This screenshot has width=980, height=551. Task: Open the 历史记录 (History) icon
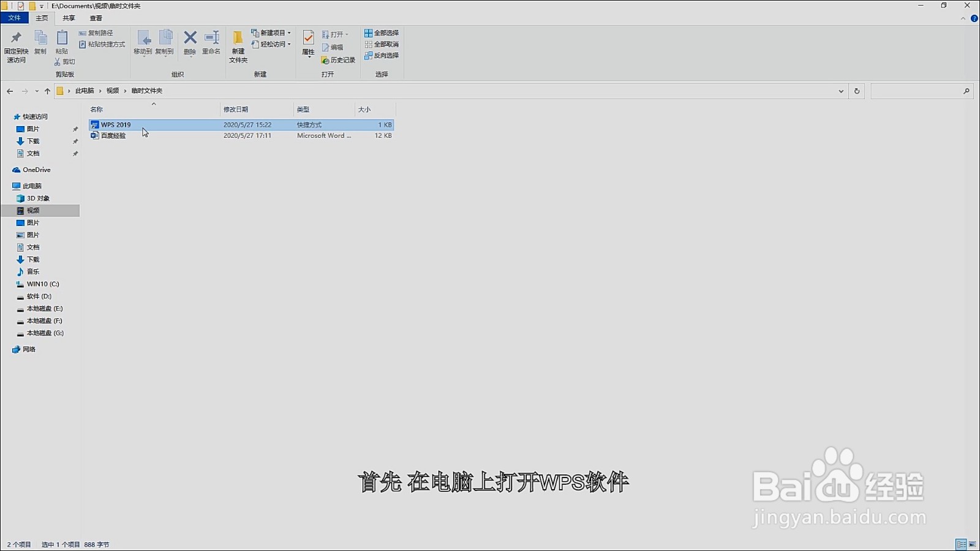click(x=339, y=60)
